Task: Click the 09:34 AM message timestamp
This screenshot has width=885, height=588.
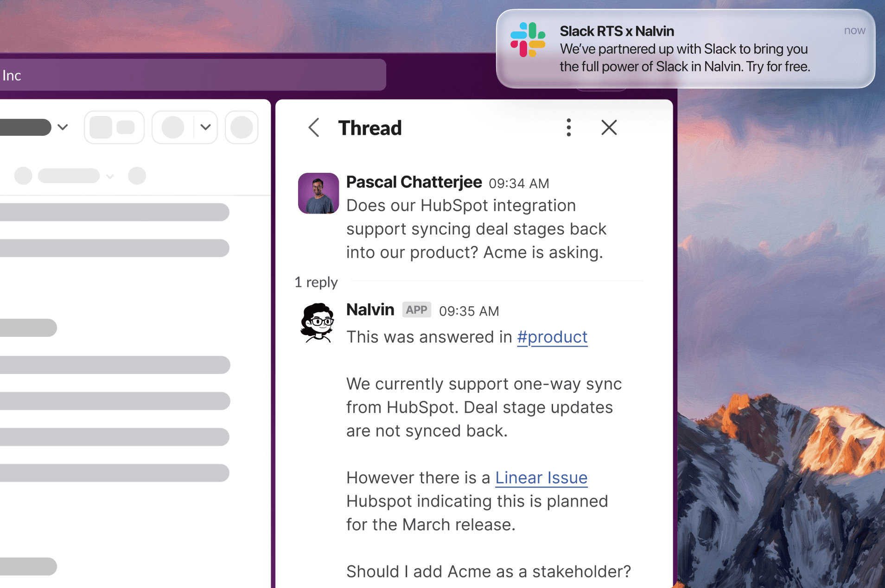Action: click(x=519, y=183)
